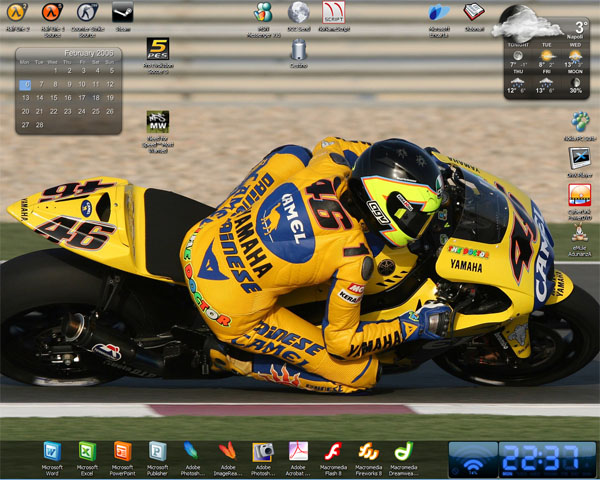This screenshot has width=600, height=480.
Task: Click the WED forecast in weather widget
Action: 575,55
